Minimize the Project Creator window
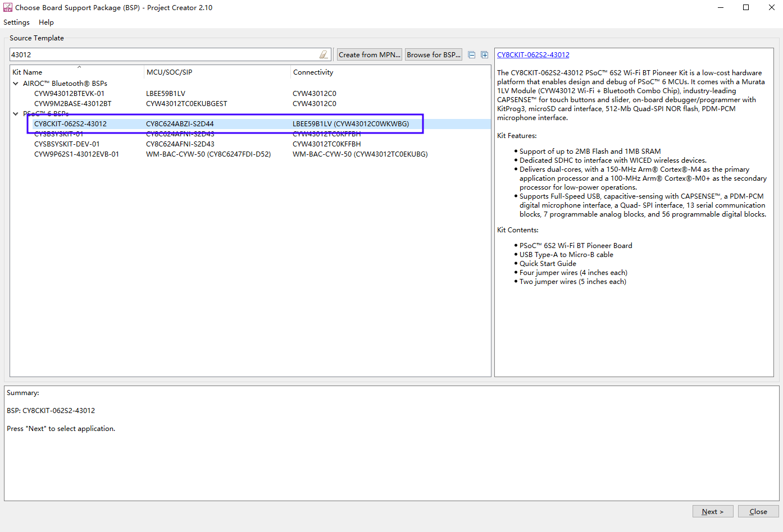Screen dimensions: 783x532 [x=720, y=7]
